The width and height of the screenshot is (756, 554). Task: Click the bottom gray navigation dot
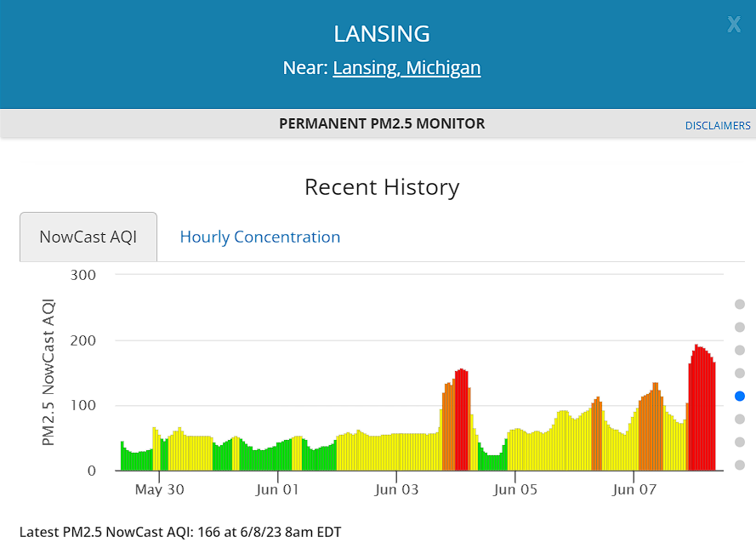[740, 465]
